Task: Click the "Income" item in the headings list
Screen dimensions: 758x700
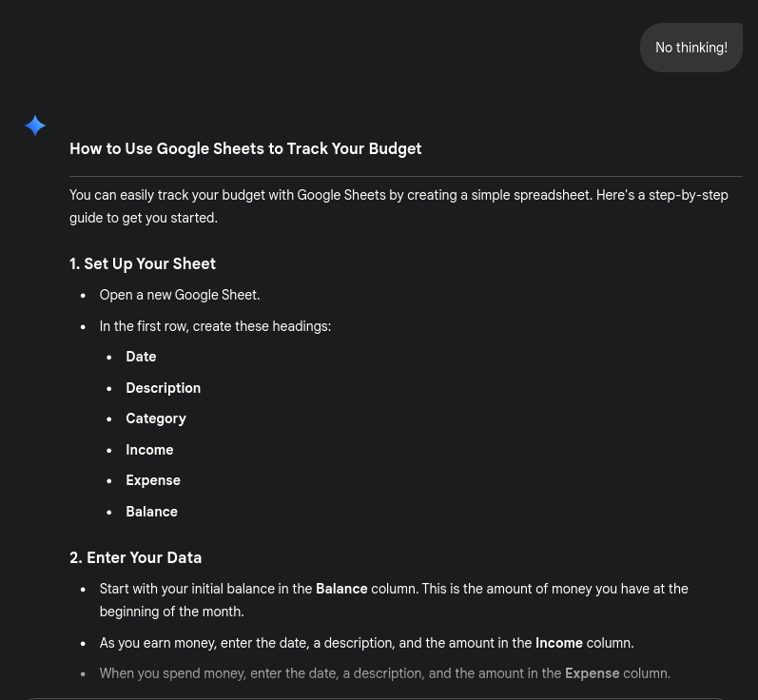Action: click(149, 450)
